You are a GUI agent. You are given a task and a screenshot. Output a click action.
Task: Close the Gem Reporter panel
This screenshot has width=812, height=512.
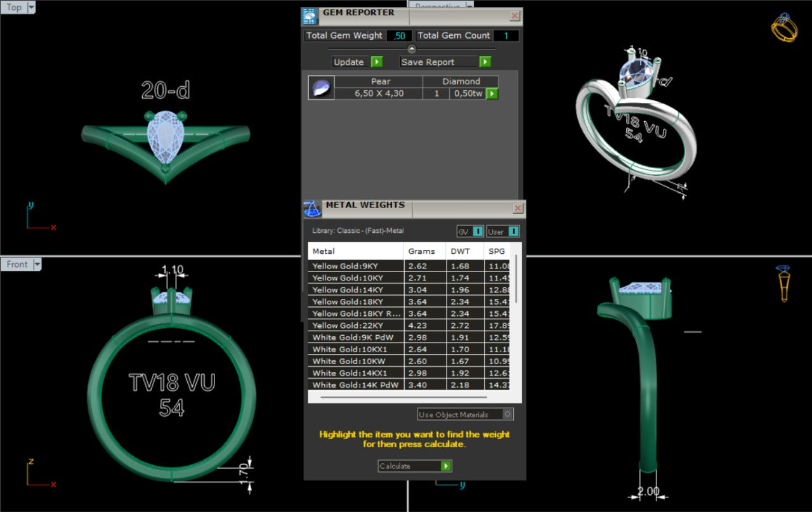(x=515, y=16)
